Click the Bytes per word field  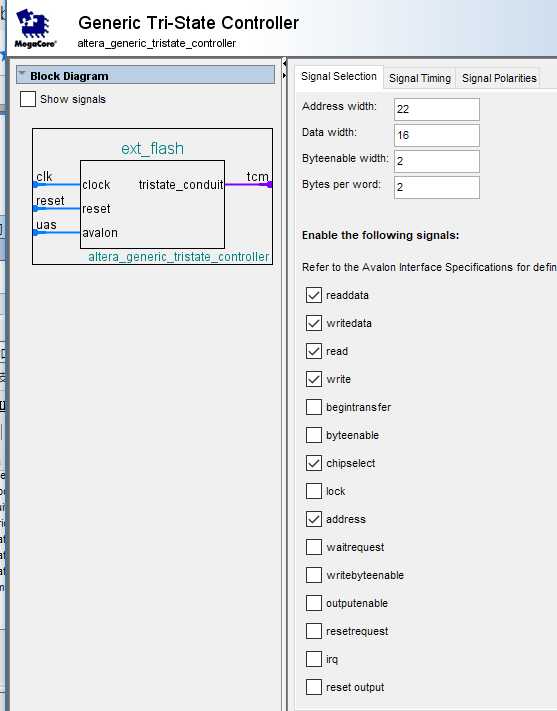click(436, 187)
